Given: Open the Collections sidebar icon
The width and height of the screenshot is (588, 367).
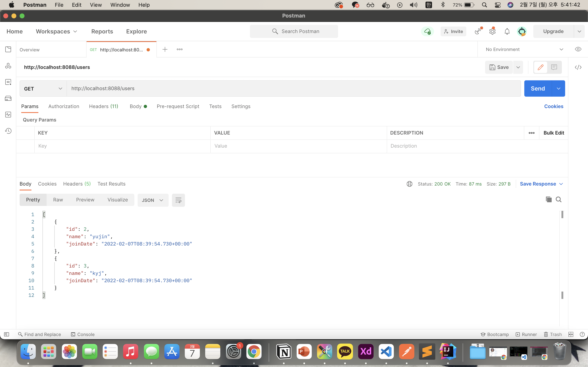Looking at the screenshot, I should 8,50.
